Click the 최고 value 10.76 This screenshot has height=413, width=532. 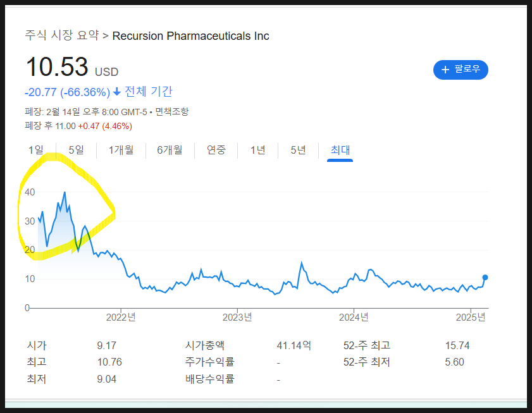click(x=109, y=362)
